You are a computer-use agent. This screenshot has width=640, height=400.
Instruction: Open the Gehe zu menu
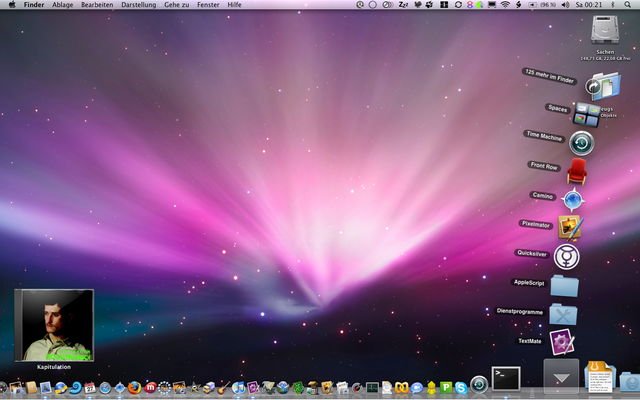click(176, 4)
